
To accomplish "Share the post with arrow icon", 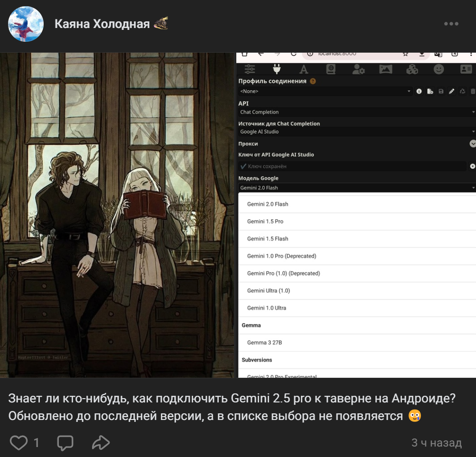I will coord(101,442).
